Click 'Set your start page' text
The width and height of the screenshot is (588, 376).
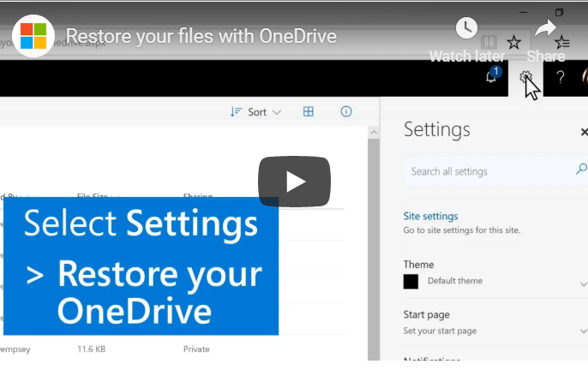click(440, 331)
